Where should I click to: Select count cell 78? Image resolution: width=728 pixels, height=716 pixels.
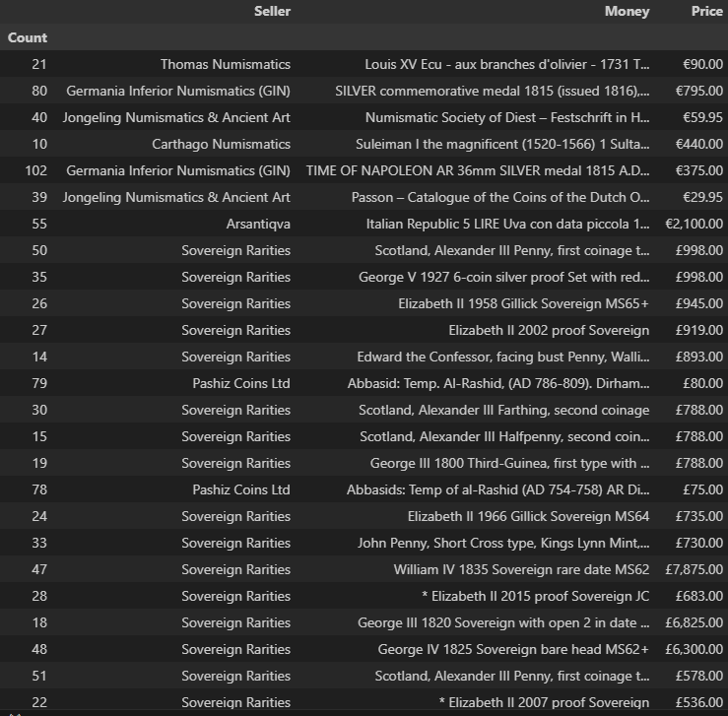click(x=39, y=489)
